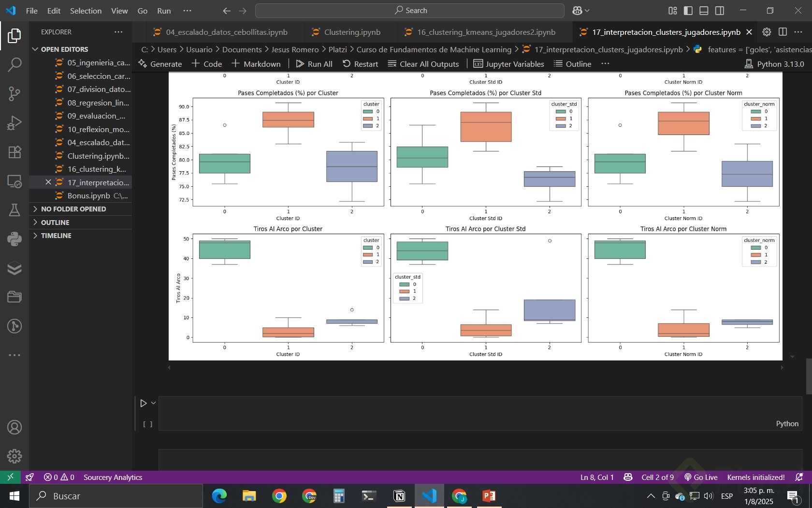Open Bonus.ipynb in Open Editors list
Image resolution: width=812 pixels, height=508 pixels.
(x=81, y=196)
